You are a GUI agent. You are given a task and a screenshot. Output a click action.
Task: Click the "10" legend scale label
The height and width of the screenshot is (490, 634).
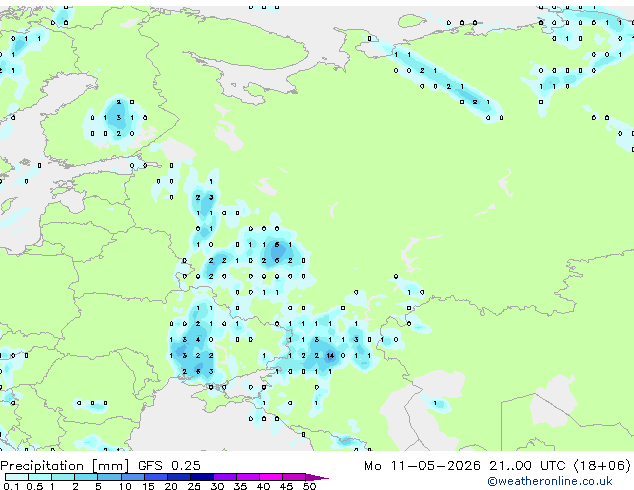(125, 486)
